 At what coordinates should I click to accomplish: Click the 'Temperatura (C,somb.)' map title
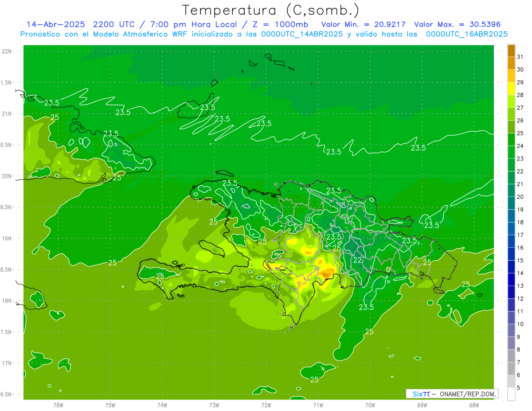pos(271,10)
